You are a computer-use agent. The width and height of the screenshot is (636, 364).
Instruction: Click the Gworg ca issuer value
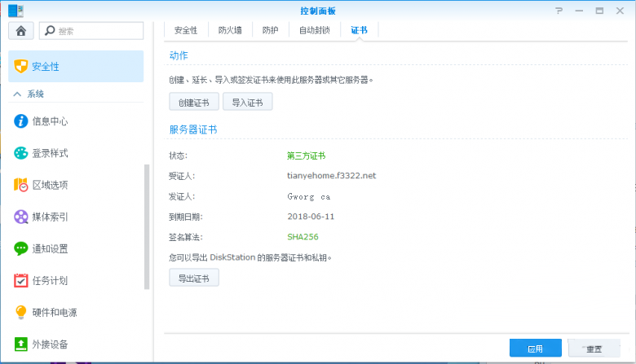[309, 197]
